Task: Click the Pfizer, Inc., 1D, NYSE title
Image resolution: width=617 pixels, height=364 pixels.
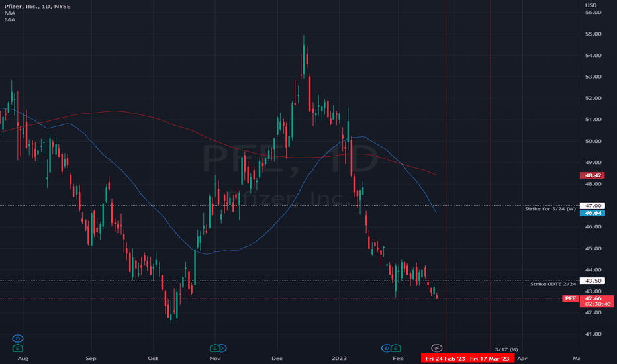Action: point(37,7)
